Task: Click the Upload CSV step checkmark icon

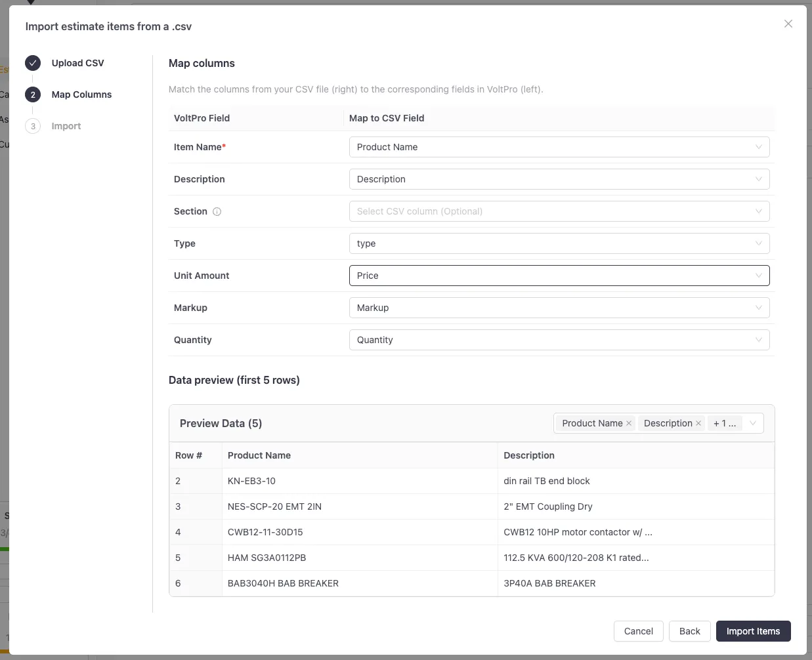Action: pos(33,63)
